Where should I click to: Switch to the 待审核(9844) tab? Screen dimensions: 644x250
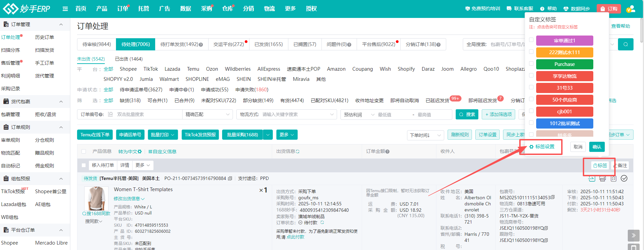pyautogui.click(x=97, y=44)
